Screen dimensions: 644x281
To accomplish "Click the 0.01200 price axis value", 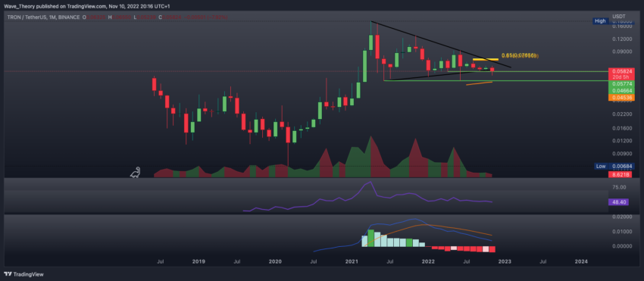I will tap(621, 141).
